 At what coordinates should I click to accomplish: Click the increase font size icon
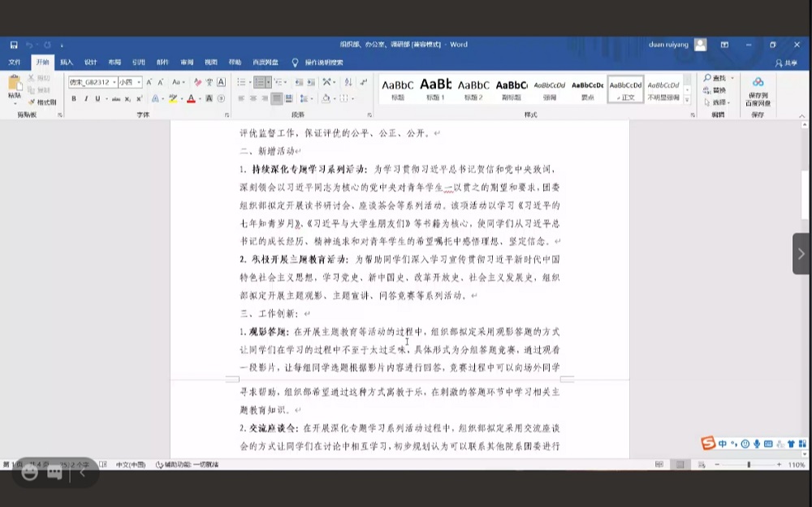[x=149, y=82]
